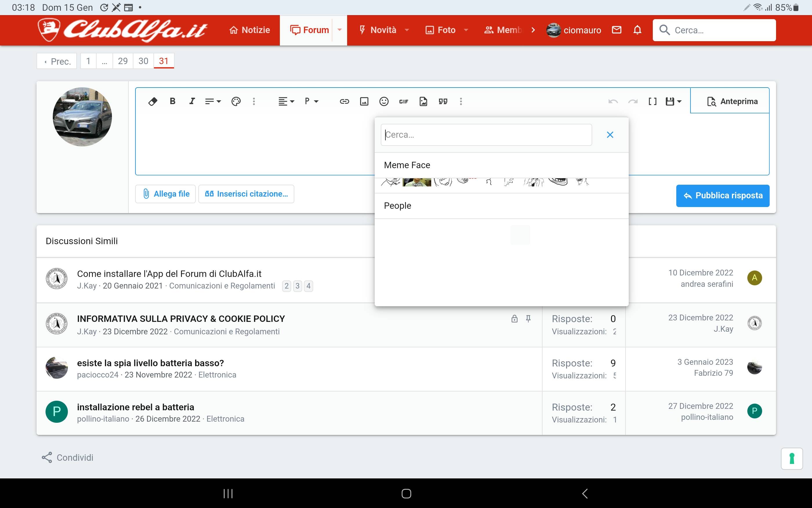
Task: Open the text color palette icon
Action: coord(236,101)
